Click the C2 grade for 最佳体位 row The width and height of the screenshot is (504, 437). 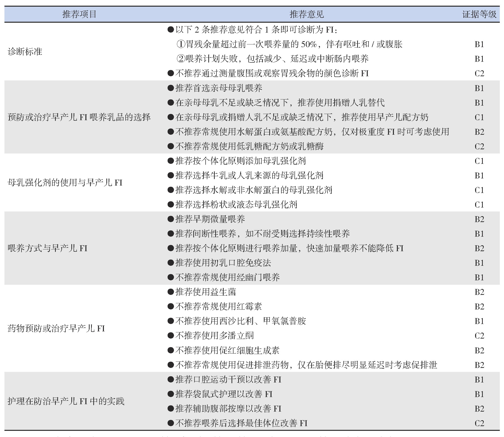479,423
